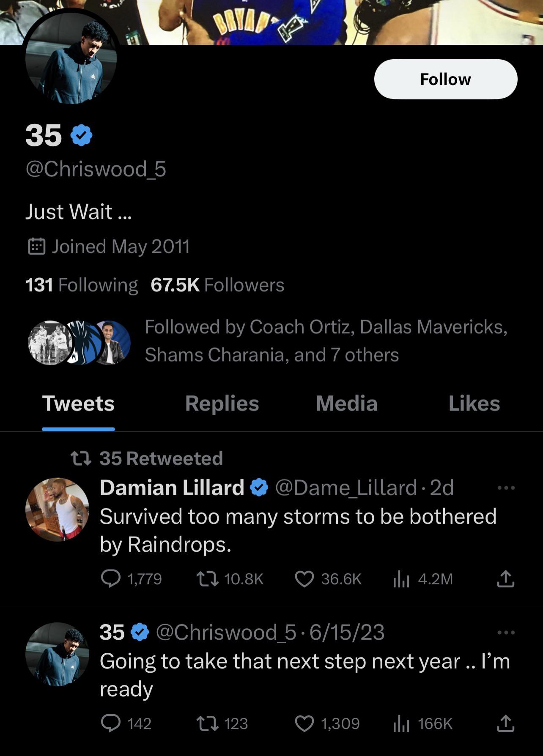Open Damian Lillard's profile avatar
The height and width of the screenshot is (756, 543).
coord(58,509)
